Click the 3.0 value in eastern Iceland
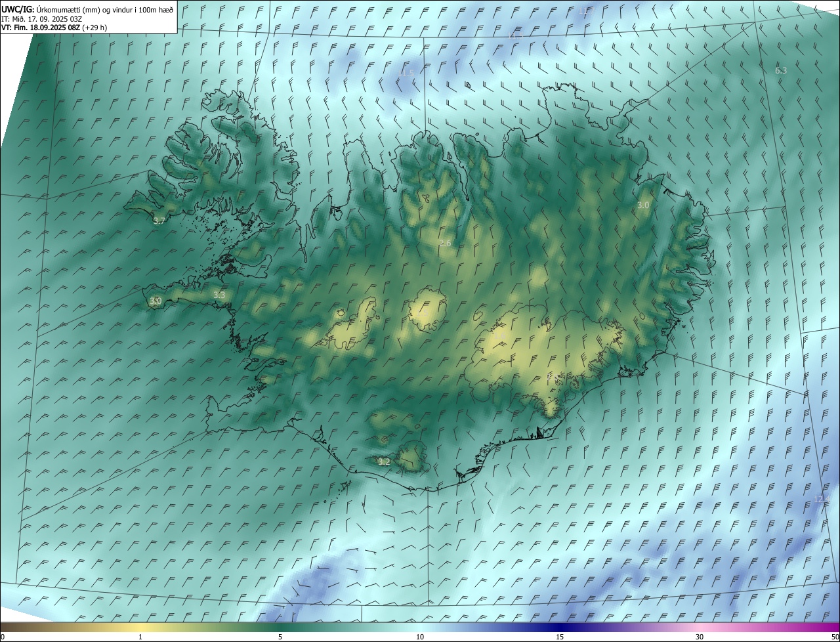 (643, 205)
